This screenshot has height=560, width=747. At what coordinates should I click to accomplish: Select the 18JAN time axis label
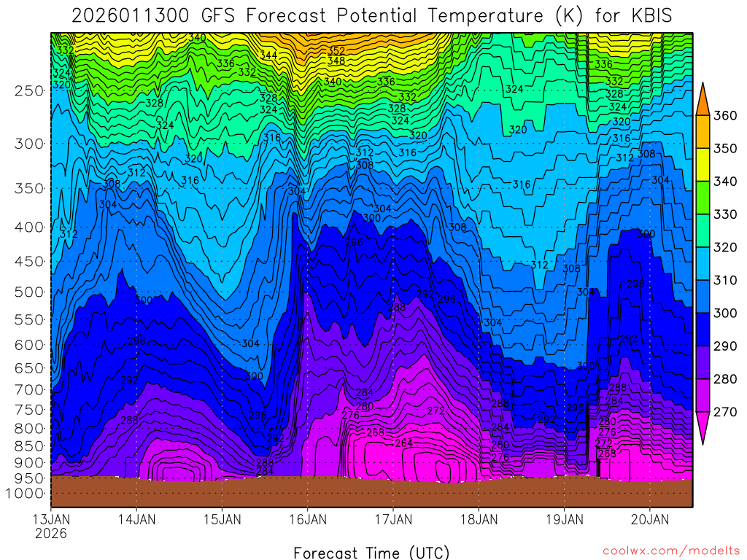coord(479,519)
